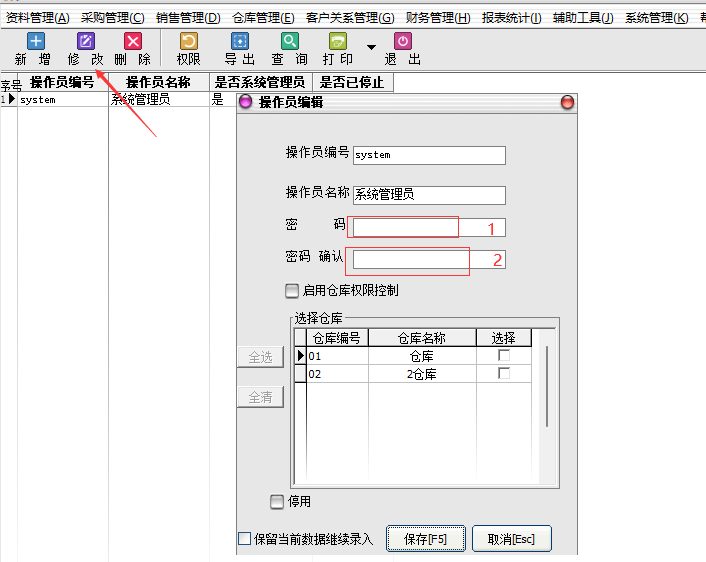The height and width of the screenshot is (562, 706).
Task: Click the 新增 (Add) toolbar icon
Action: click(x=35, y=41)
